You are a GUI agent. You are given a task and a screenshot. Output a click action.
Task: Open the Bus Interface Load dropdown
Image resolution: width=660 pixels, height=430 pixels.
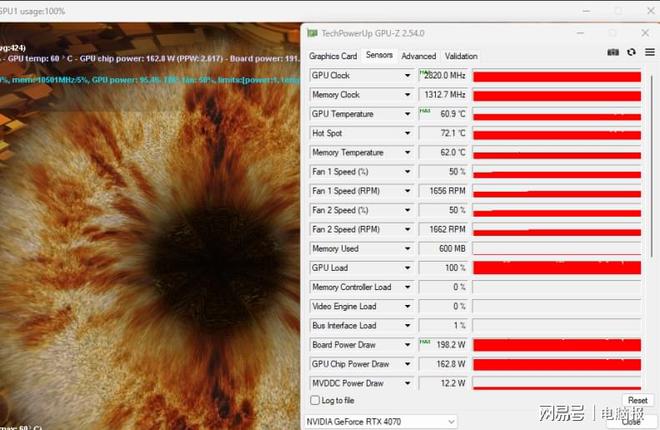[x=407, y=326]
